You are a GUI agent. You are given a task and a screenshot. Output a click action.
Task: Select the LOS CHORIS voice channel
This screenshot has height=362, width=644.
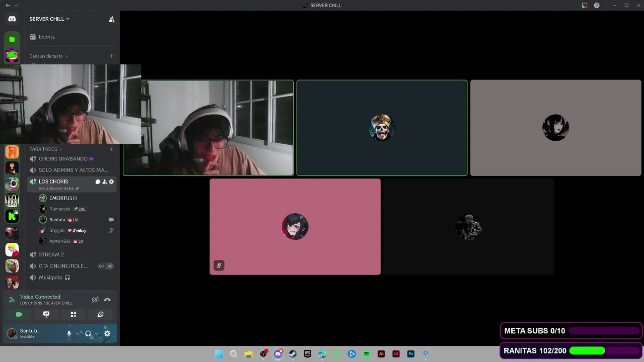click(x=53, y=182)
